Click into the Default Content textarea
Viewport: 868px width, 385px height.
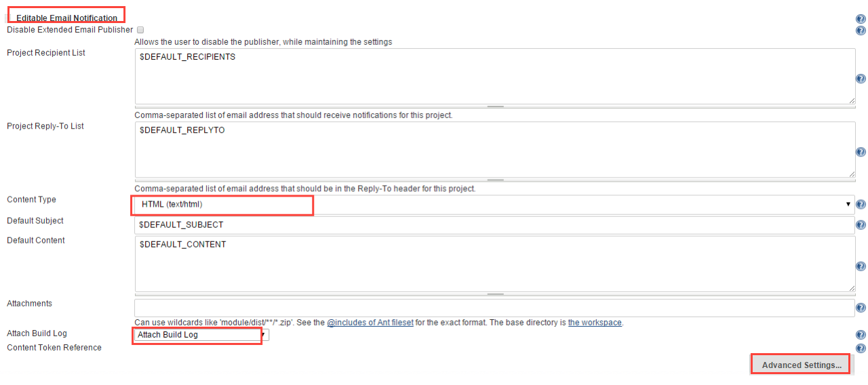click(495, 264)
